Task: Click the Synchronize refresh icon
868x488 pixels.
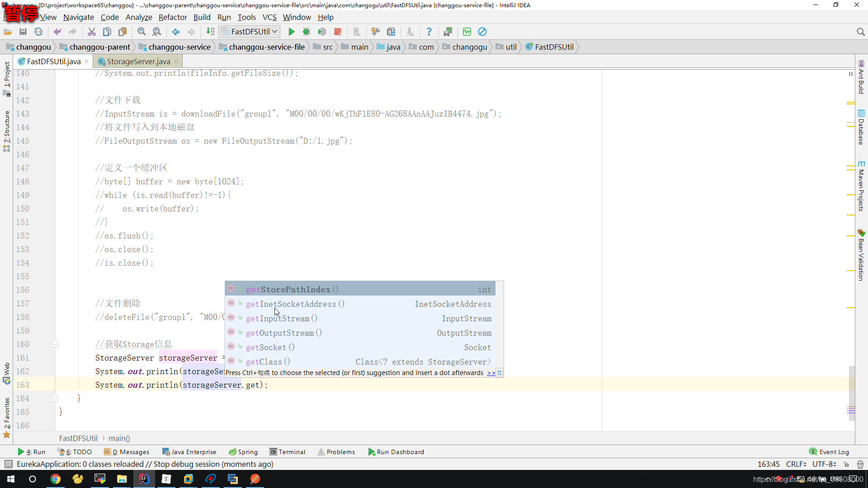Action: click(x=38, y=32)
